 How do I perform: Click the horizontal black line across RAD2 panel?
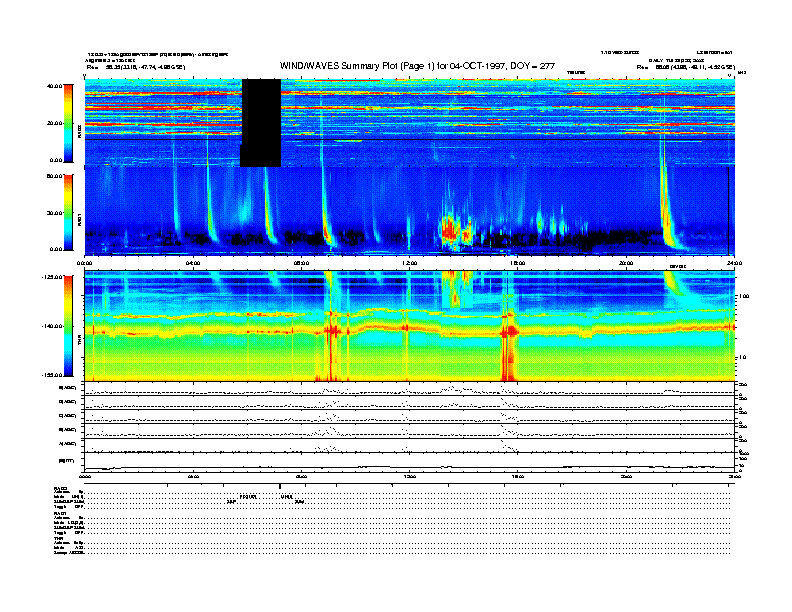(410, 139)
